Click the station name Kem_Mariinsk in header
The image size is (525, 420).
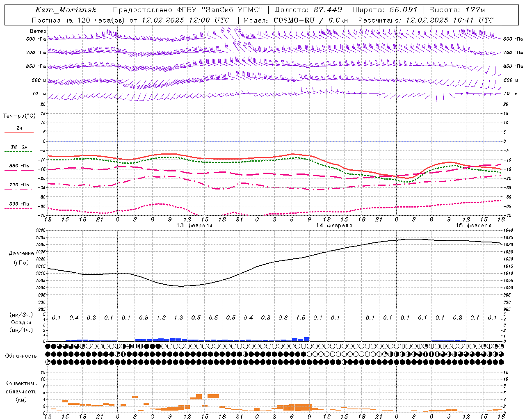pyautogui.click(x=66, y=10)
